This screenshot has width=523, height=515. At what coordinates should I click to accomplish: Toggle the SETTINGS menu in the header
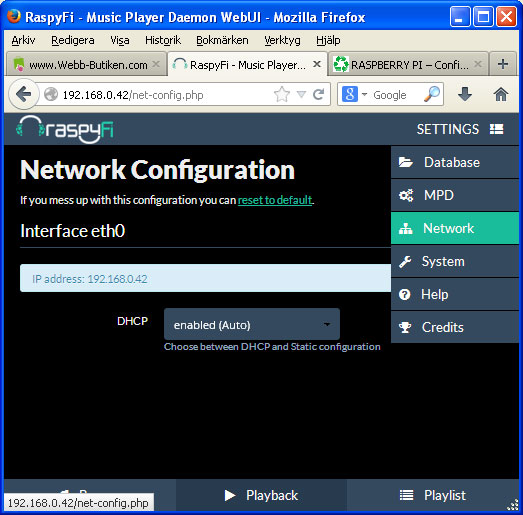(x=460, y=129)
